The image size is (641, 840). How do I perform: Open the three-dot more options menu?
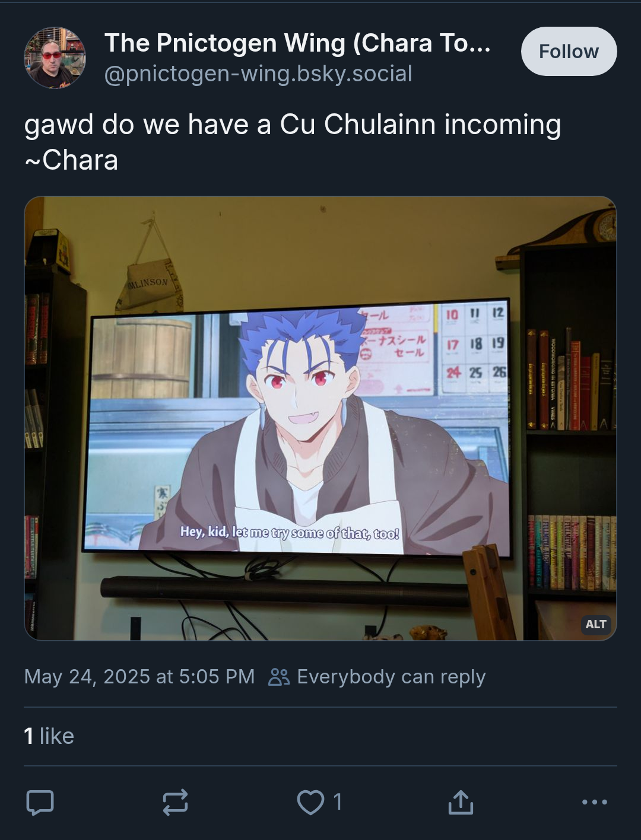(594, 802)
